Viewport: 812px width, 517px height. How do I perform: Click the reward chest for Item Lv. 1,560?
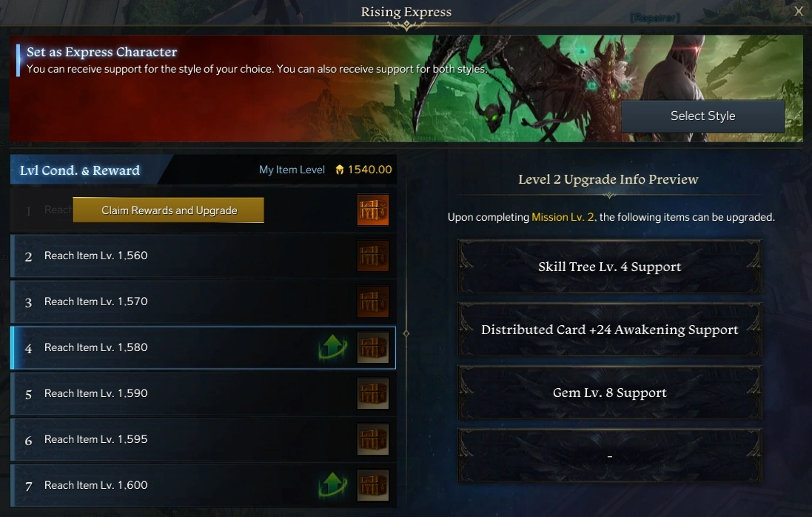(373, 256)
